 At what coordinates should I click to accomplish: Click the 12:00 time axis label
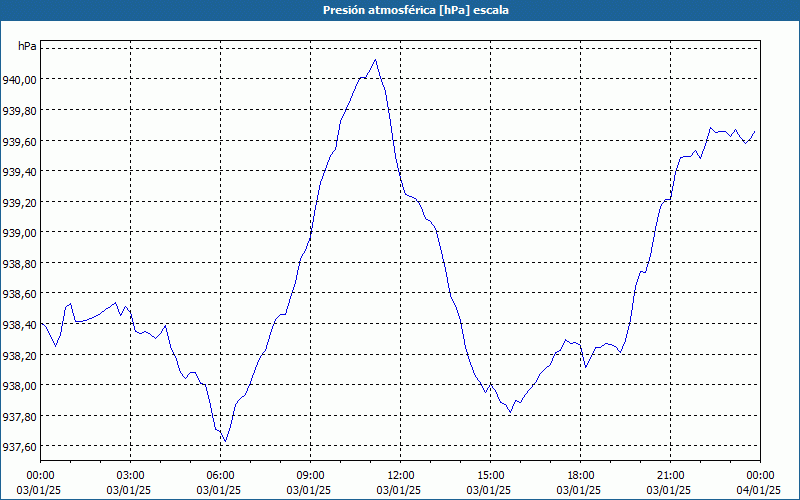pyautogui.click(x=401, y=476)
